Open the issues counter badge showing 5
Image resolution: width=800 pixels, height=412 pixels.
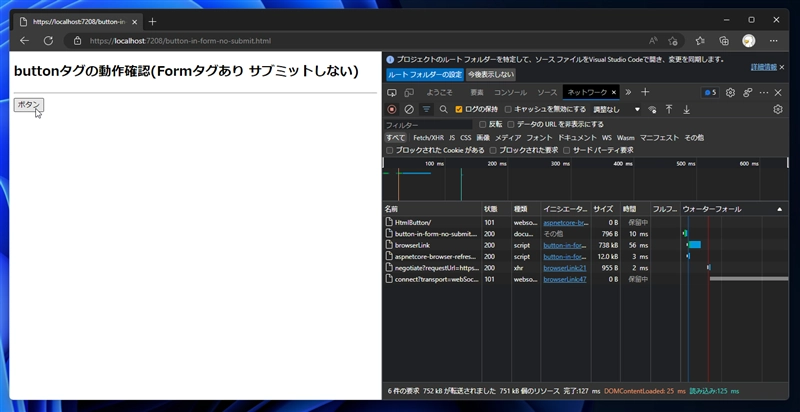pyautogui.click(x=710, y=92)
